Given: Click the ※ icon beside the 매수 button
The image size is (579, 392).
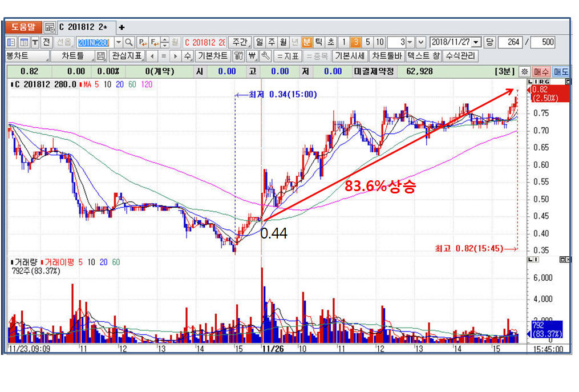Looking at the screenshot, I should tap(525, 72).
